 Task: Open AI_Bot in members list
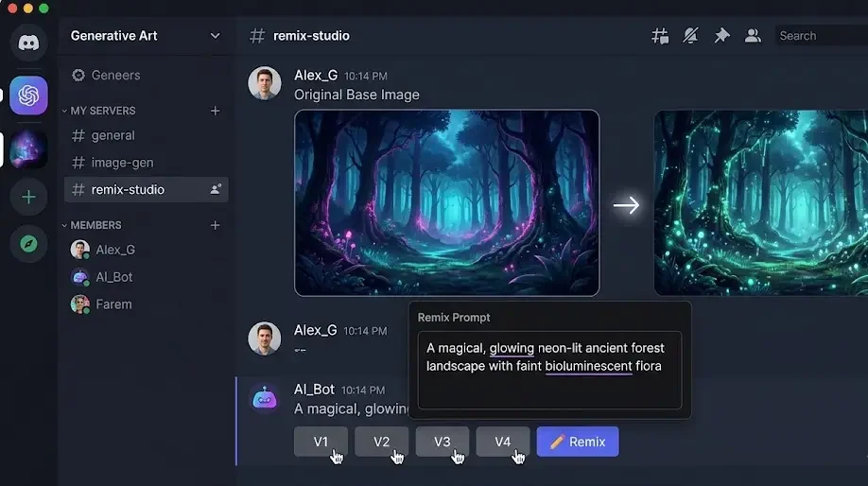(x=102, y=277)
